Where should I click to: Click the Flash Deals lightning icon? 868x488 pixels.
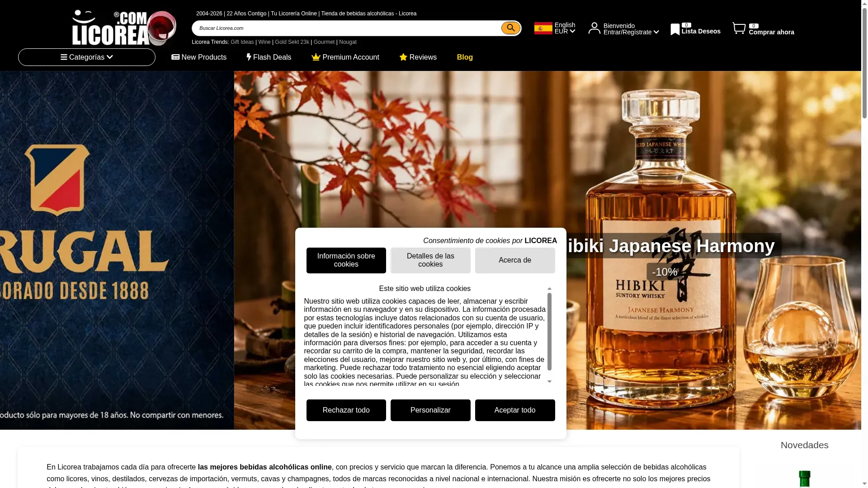coord(249,57)
